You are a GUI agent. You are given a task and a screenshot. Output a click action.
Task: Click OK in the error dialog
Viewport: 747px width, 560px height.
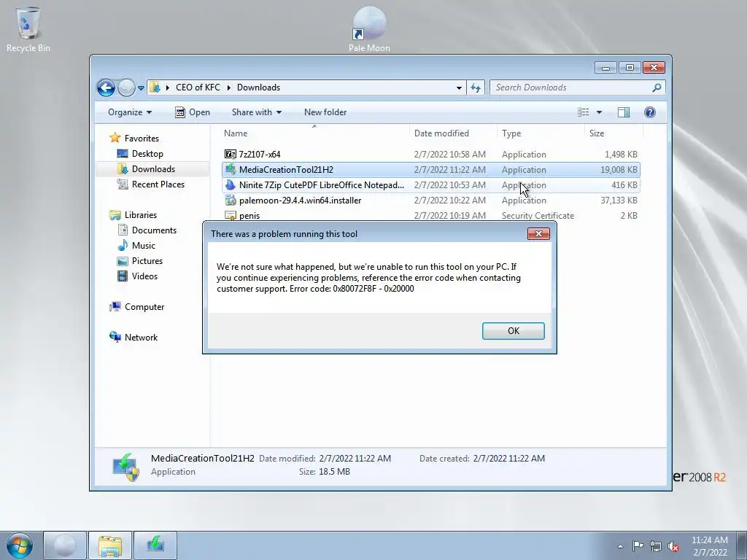point(513,331)
